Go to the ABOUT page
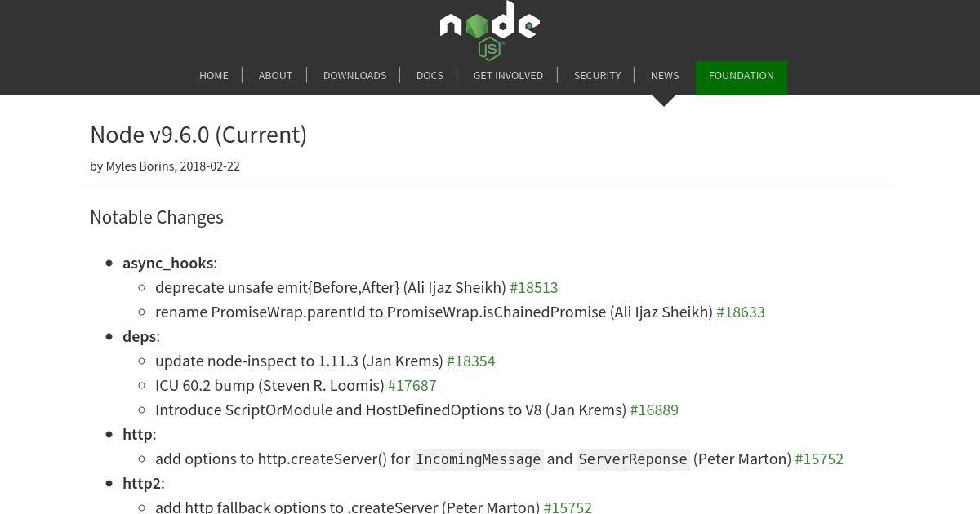 (x=275, y=75)
